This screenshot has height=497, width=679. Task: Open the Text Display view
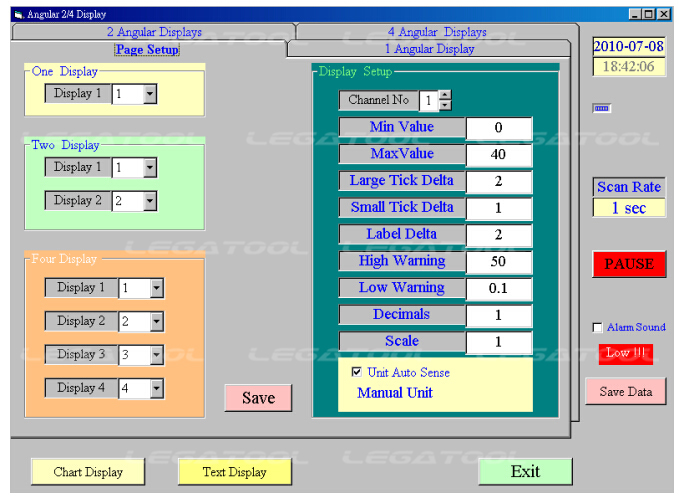235,472
